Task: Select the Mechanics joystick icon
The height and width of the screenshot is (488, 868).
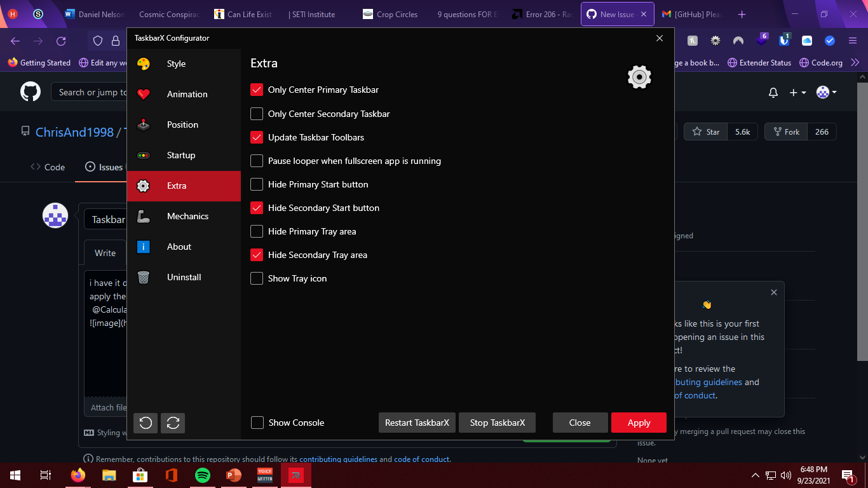Action: click(x=144, y=216)
